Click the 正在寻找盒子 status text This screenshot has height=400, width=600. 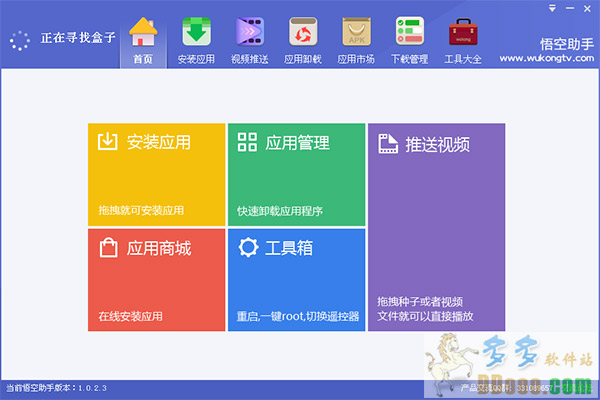pos(78,38)
